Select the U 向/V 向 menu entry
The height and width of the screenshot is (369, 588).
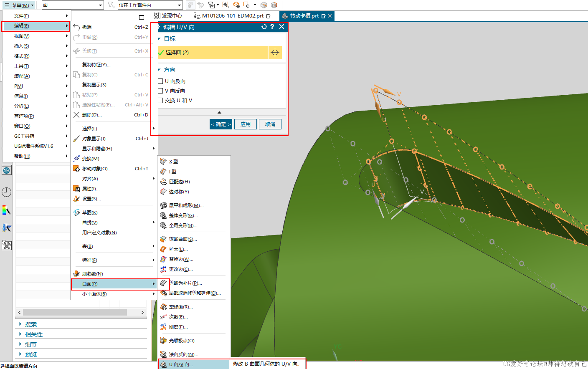[x=194, y=364]
